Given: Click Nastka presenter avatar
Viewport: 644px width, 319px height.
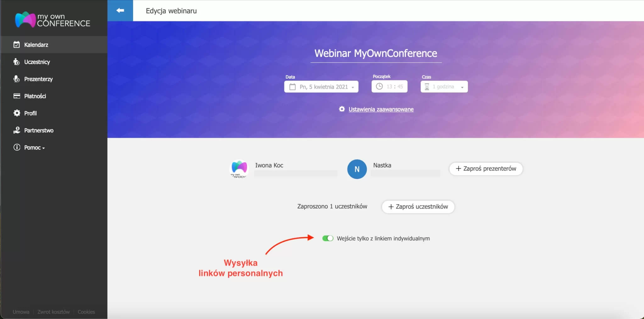Looking at the screenshot, I should tap(357, 169).
